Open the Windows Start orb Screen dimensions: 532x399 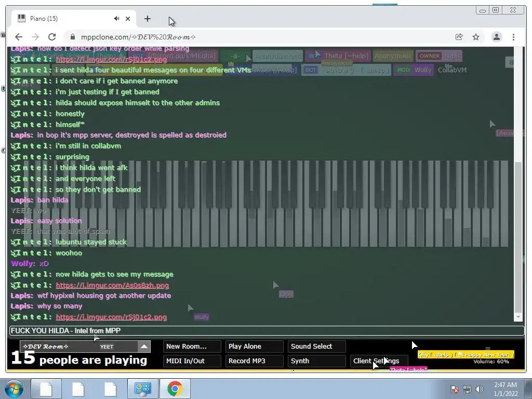point(14,389)
